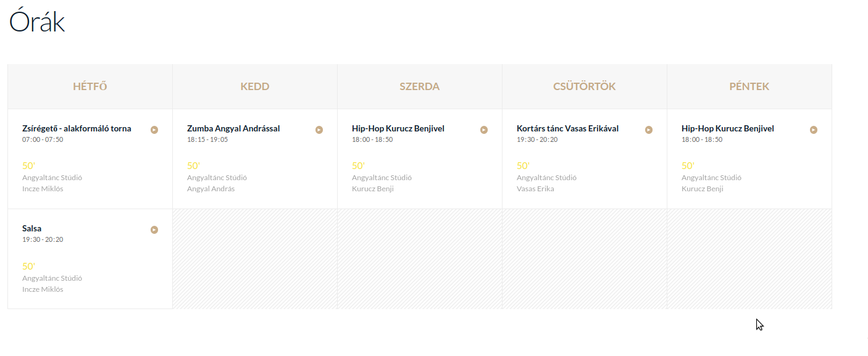Open Zumba Angyal Andrással class title
The height and width of the screenshot is (356, 868).
point(233,128)
